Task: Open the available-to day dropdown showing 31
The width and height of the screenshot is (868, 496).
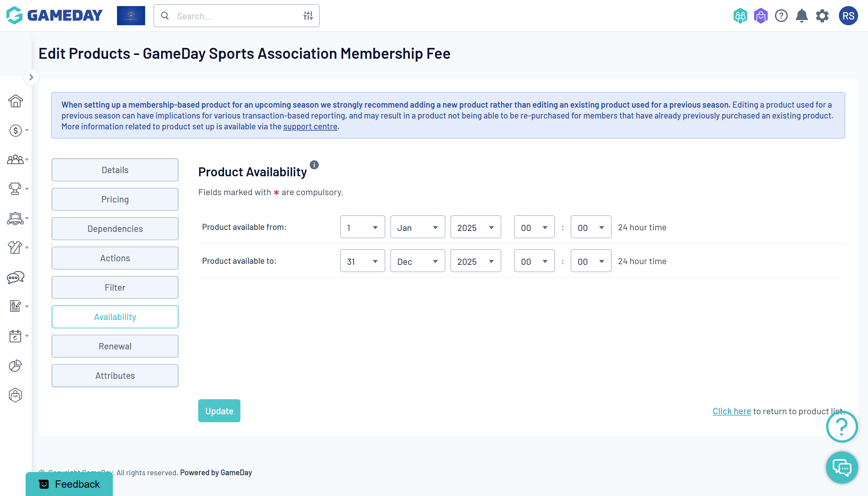Action: click(x=362, y=261)
